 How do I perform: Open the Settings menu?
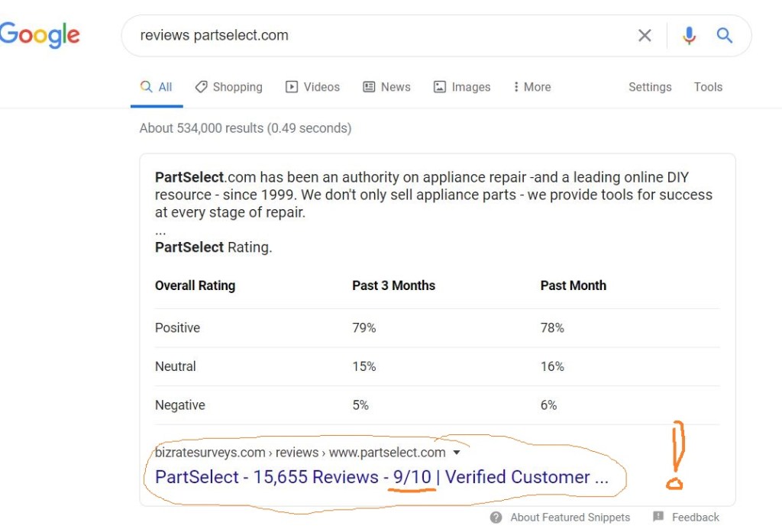tap(650, 87)
